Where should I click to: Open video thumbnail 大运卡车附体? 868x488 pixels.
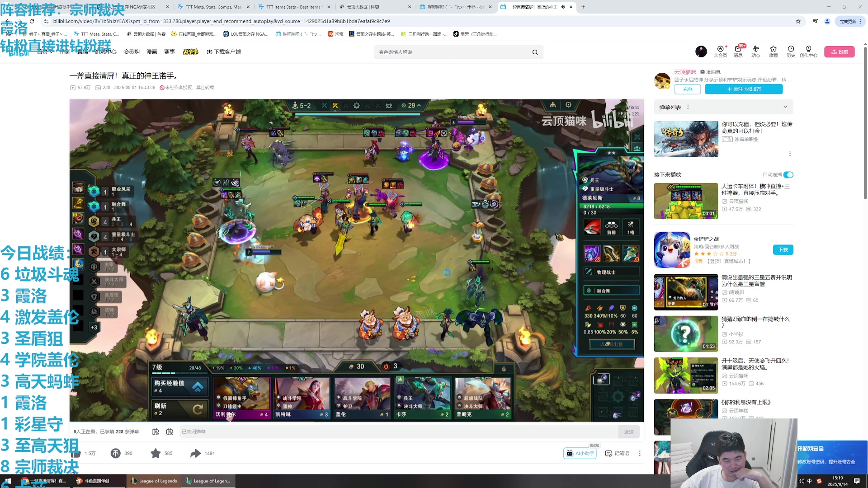click(686, 201)
